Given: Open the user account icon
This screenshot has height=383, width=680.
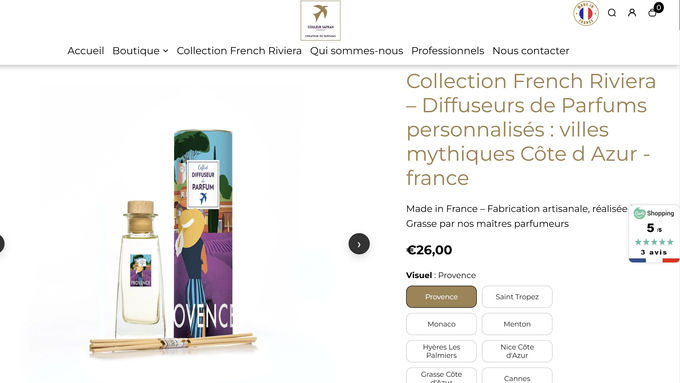Looking at the screenshot, I should pyautogui.click(x=632, y=13).
